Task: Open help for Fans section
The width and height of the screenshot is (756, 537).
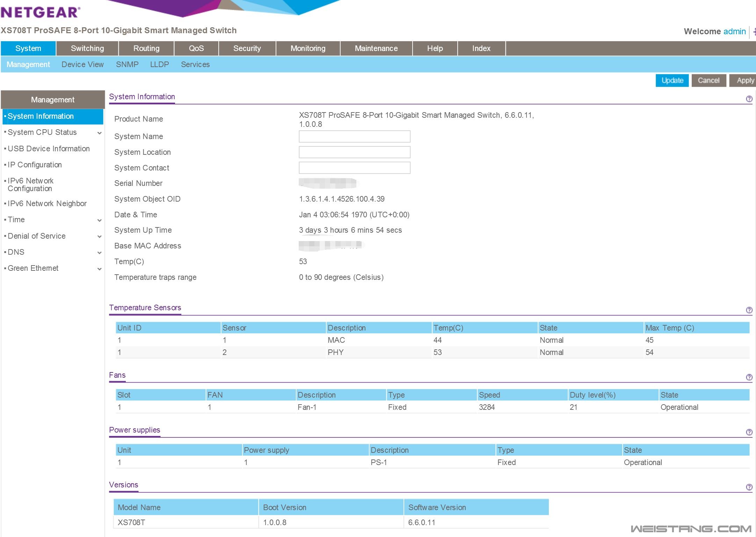Action: [x=749, y=377]
